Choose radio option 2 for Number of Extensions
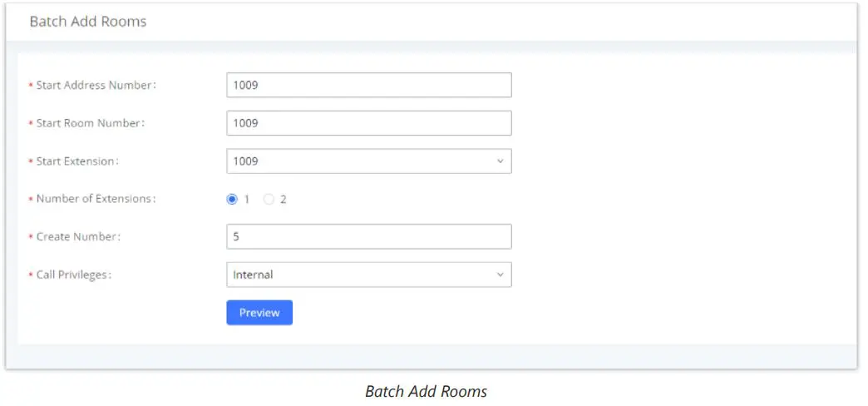Screen dimensions: 868x406 pos(269,200)
